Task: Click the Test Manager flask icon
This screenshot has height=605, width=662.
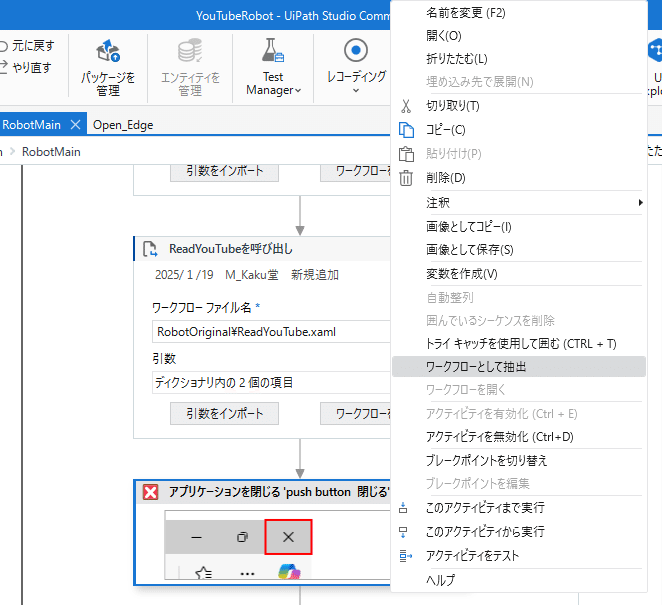Action: pyautogui.click(x=273, y=50)
